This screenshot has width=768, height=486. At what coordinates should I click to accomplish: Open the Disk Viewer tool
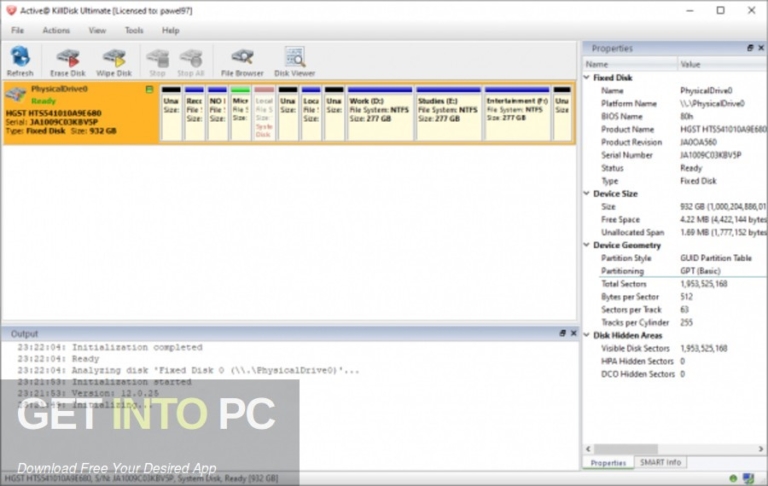pyautogui.click(x=294, y=61)
